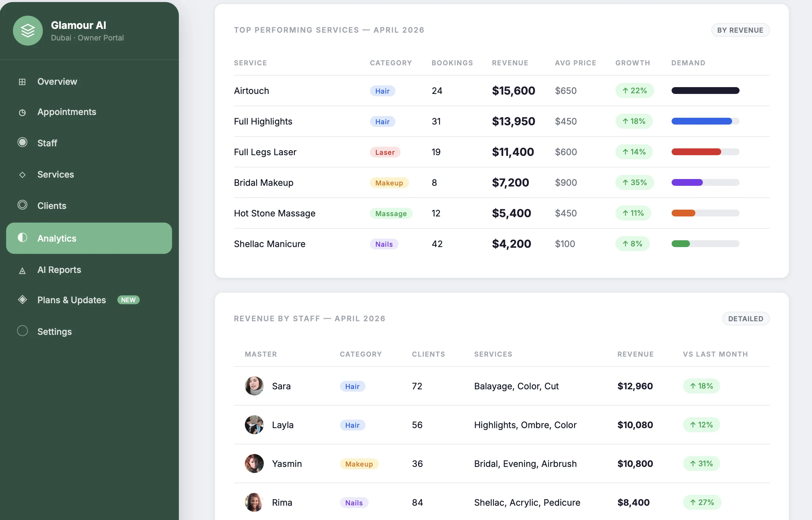Open Settings in the sidebar

tap(89, 331)
